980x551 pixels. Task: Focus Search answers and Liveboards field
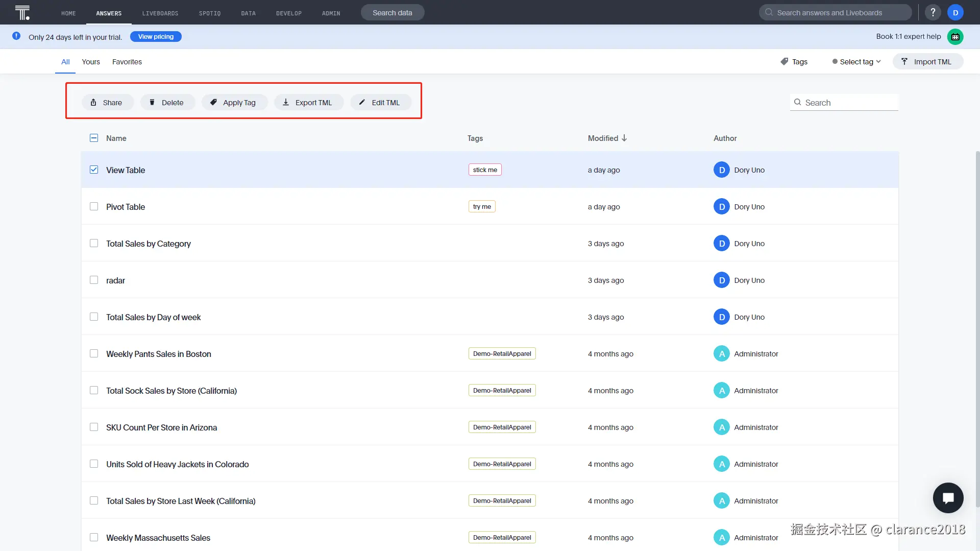coord(836,13)
